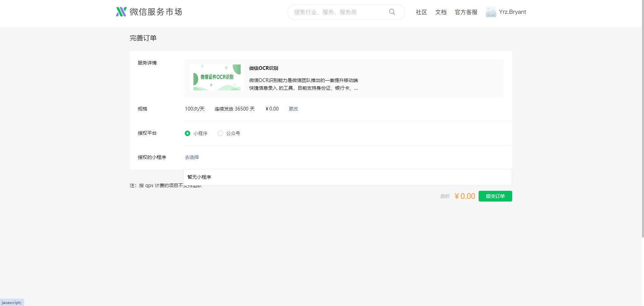Open the 文档 menu item
This screenshot has width=644, height=306.
(x=441, y=12)
